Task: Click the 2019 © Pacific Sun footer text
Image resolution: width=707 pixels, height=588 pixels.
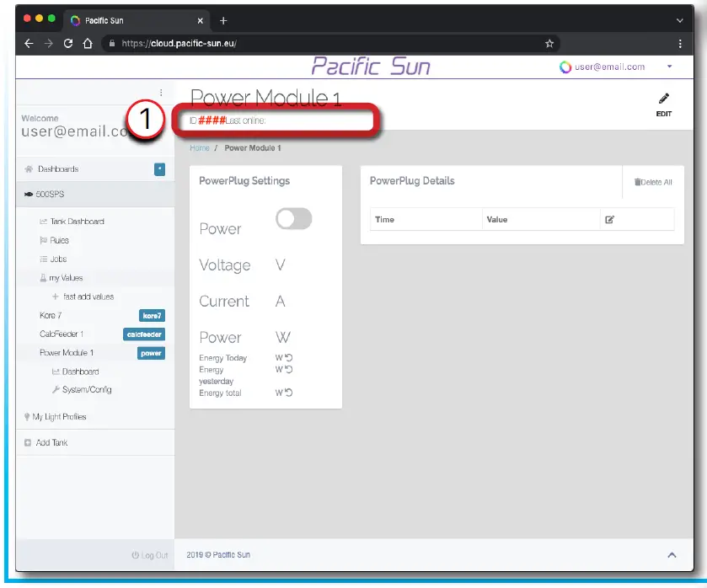Action: point(218,554)
